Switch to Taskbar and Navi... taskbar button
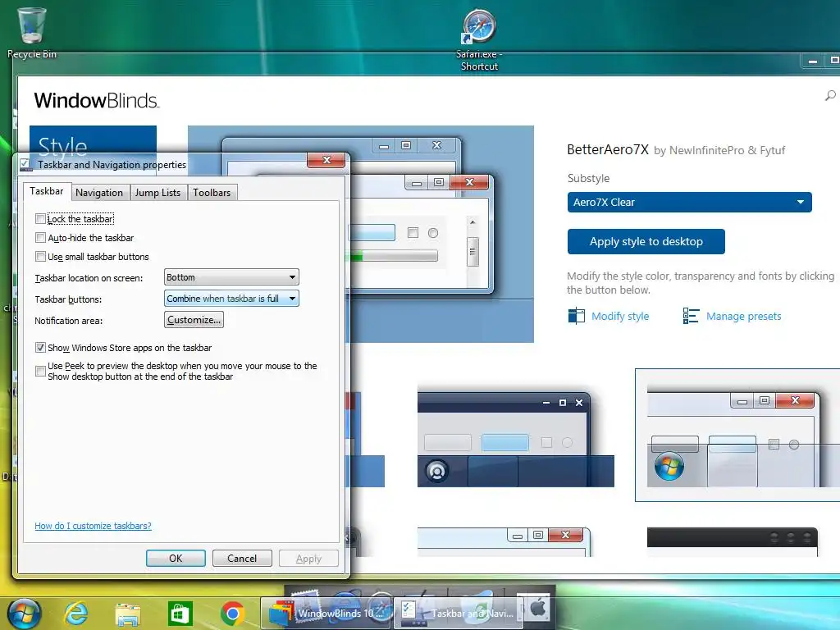This screenshot has height=630, width=840. pyautogui.click(x=458, y=613)
